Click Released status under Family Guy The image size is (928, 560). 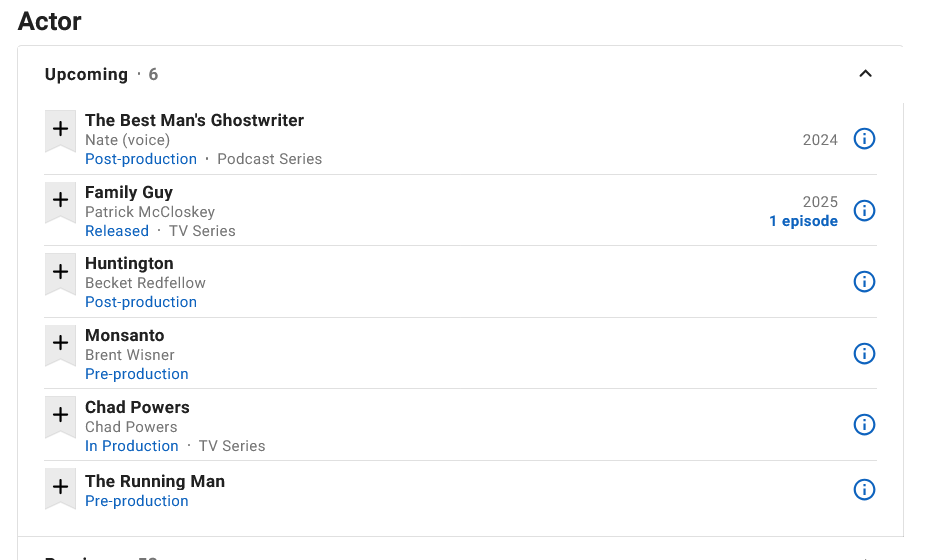(x=117, y=231)
